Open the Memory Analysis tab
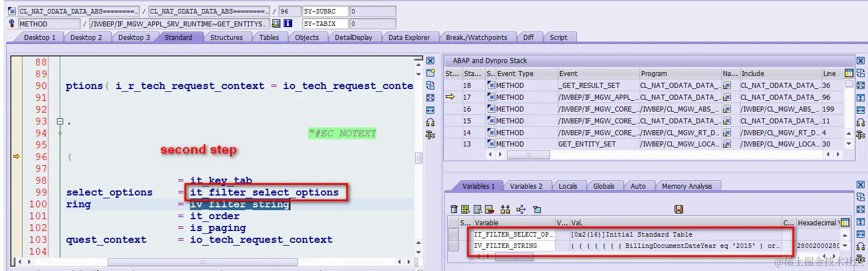The width and height of the screenshot is (868, 271). (x=686, y=186)
